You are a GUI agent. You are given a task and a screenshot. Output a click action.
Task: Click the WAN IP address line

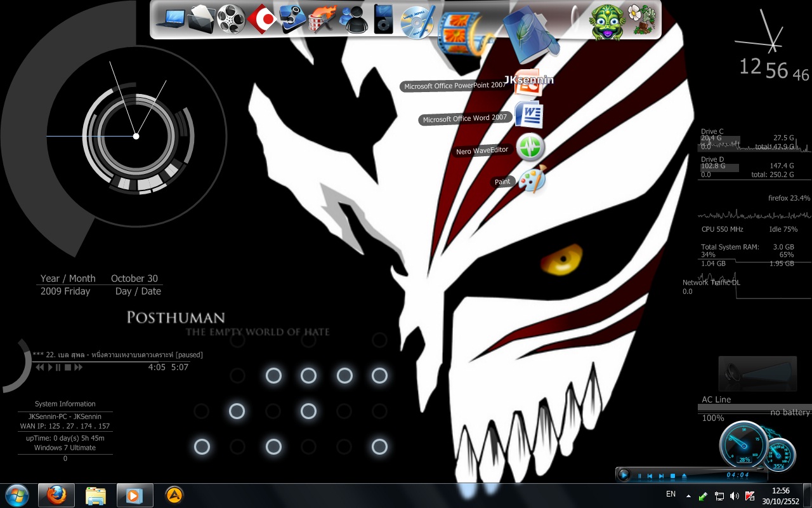pyautogui.click(x=65, y=426)
